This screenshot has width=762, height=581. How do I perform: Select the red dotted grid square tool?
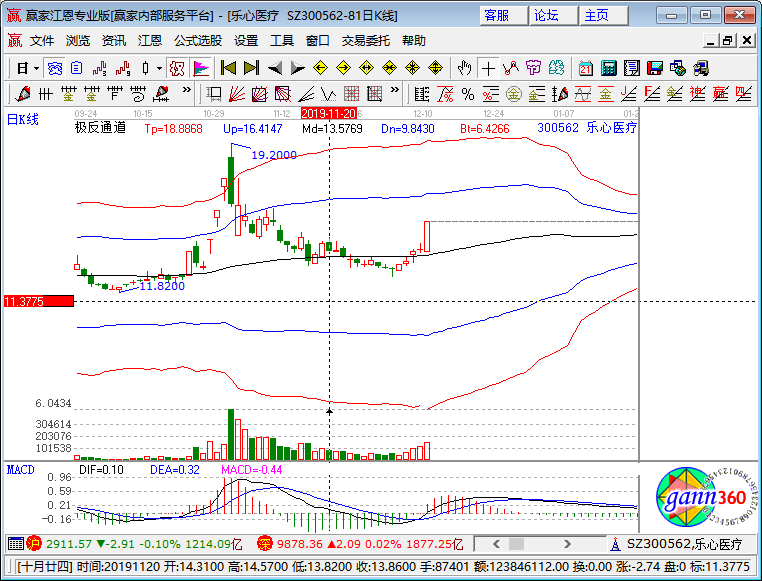click(352, 94)
